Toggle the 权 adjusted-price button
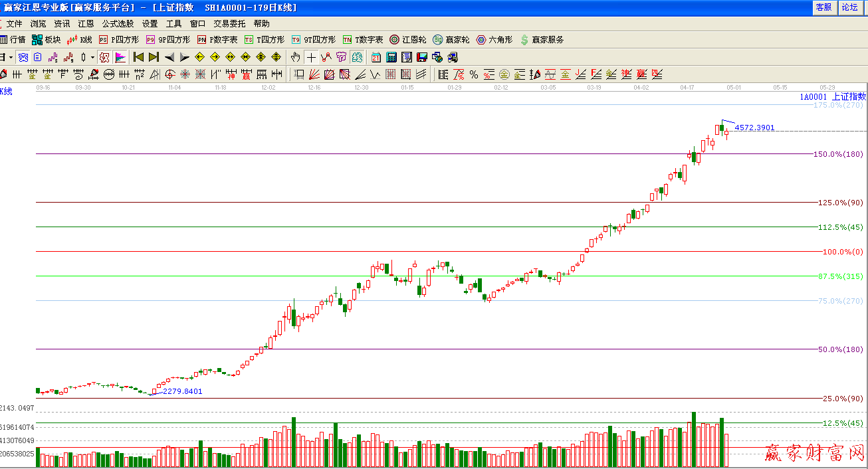The image size is (868, 469). [x=104, y=57]
